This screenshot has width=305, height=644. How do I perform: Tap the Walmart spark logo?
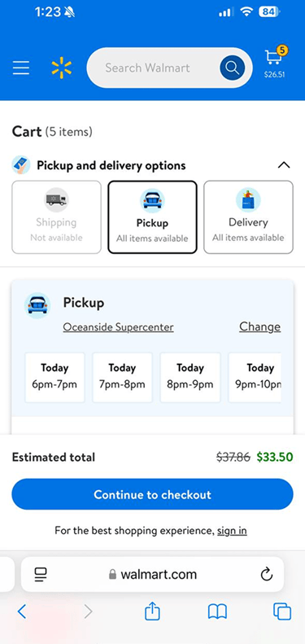click(62, 68)
